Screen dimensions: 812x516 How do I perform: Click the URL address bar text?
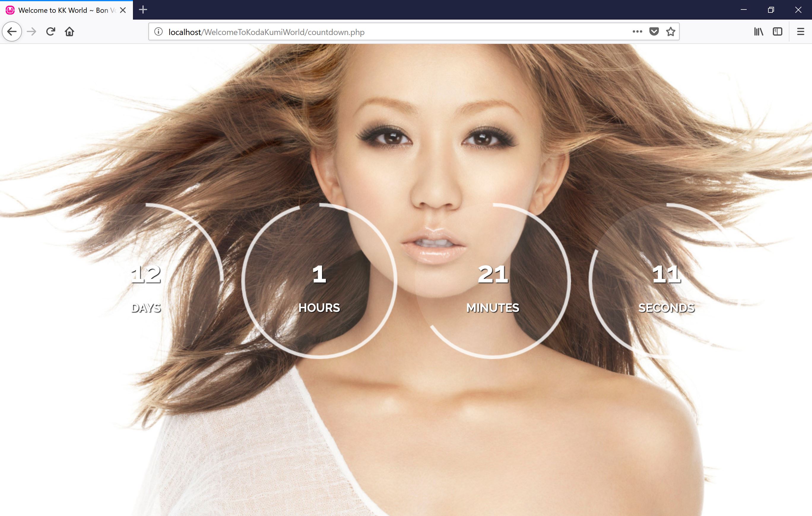[x=267, y=32]
